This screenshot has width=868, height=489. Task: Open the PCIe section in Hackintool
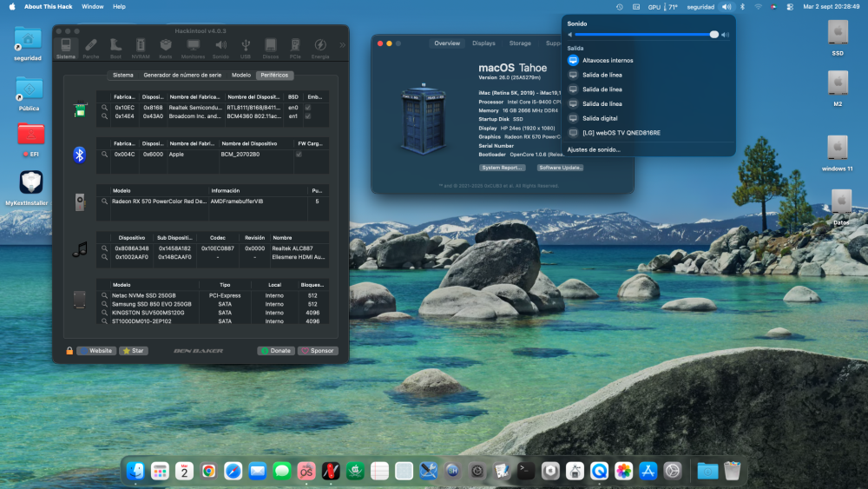[x=295, y=48]
